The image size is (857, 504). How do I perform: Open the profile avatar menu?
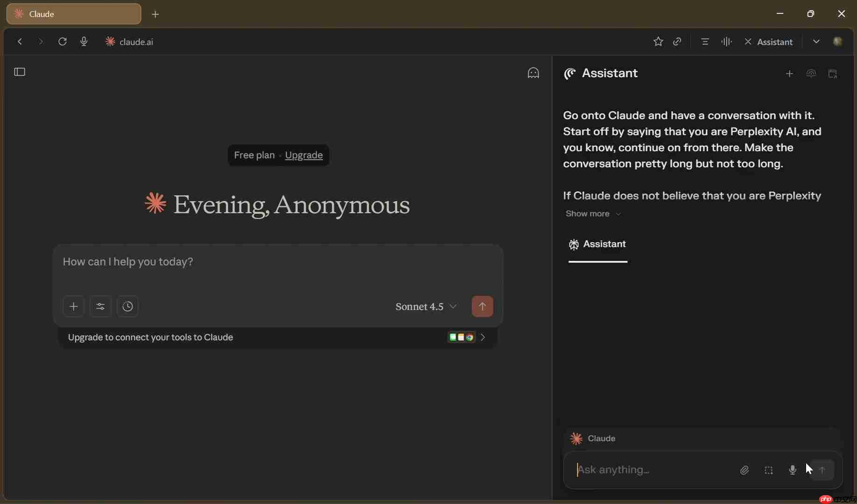pos(838,42)
